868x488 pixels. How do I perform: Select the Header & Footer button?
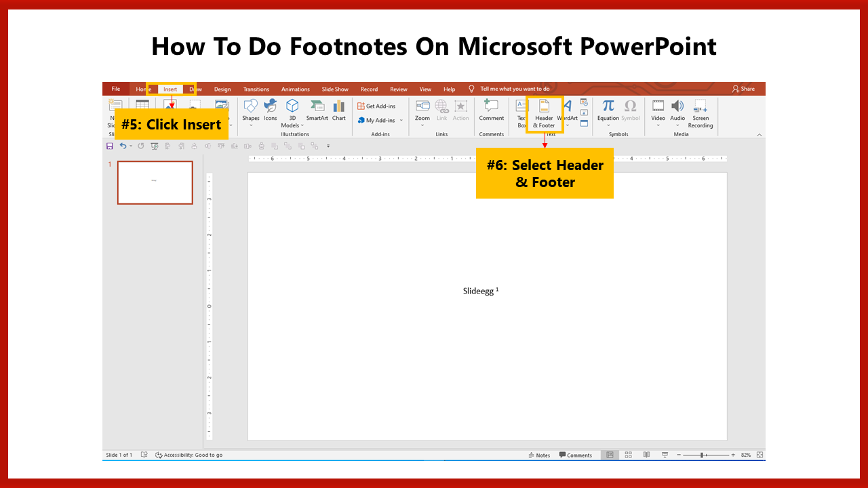544,113
